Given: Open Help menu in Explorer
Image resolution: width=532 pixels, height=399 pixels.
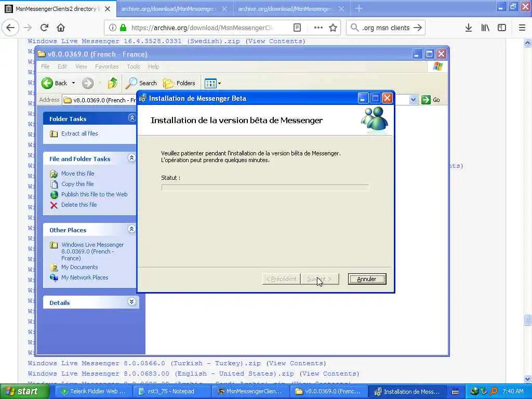Looking at the screenshot, I should point(153,66).
